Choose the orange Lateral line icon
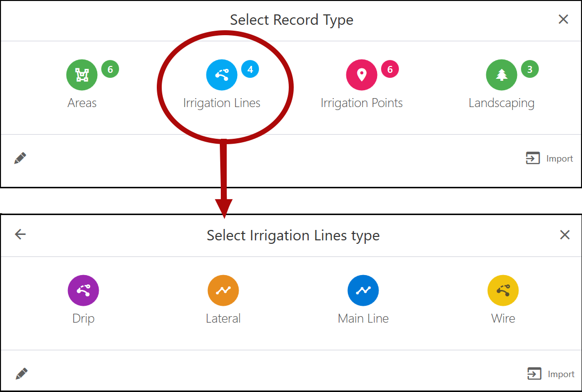Screen dimensions: 582x392 tap(223, 290)
